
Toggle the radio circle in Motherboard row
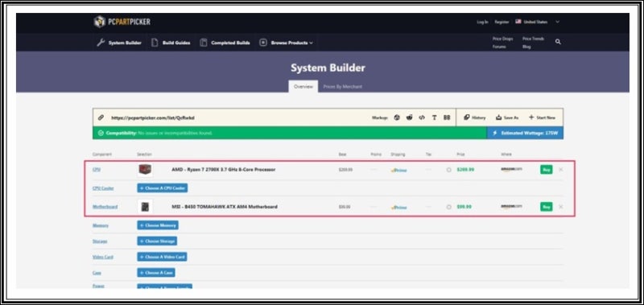[449, 207]
